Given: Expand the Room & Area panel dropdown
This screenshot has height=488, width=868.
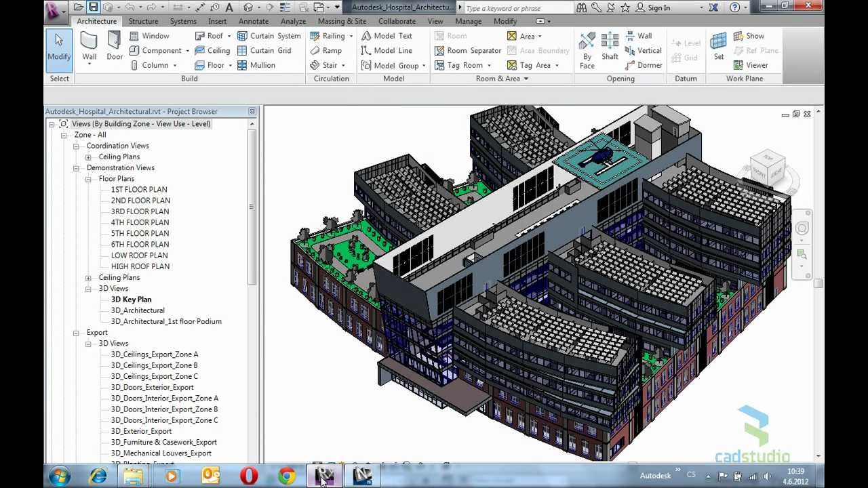Looking at the screenshot, I should click(x=526, y=79).
